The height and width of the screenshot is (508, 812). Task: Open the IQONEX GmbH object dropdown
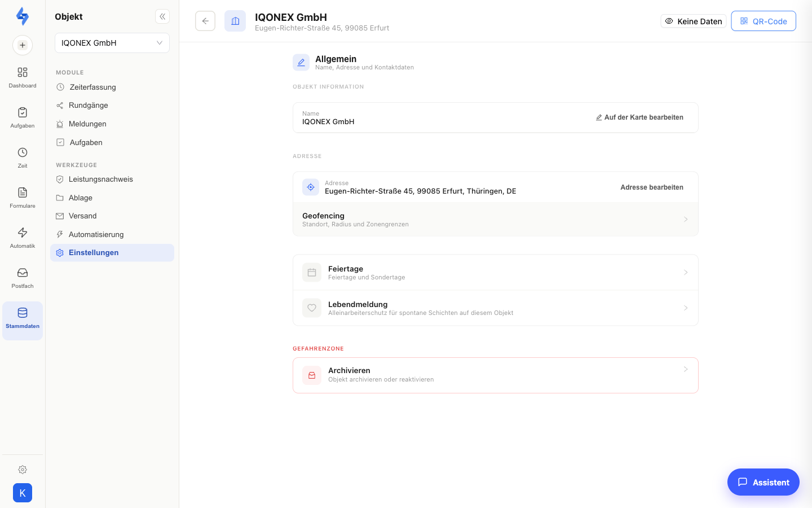click(x=112, y=43)
